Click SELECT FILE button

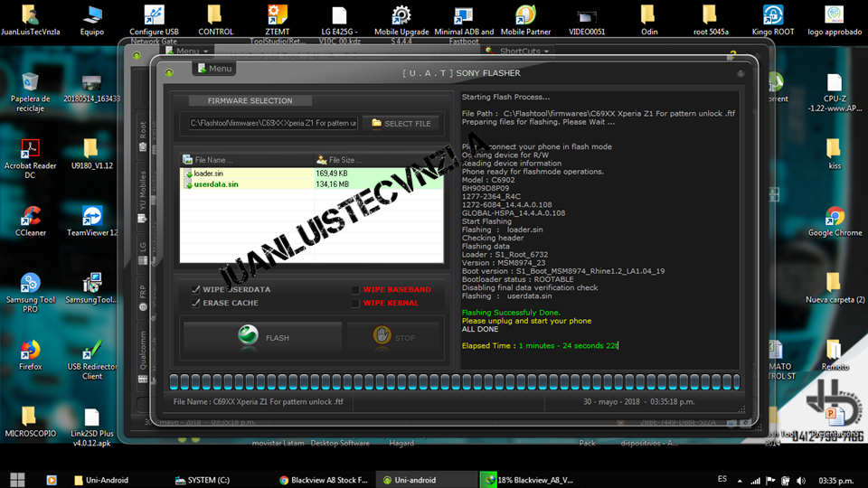tap(401, 124)
